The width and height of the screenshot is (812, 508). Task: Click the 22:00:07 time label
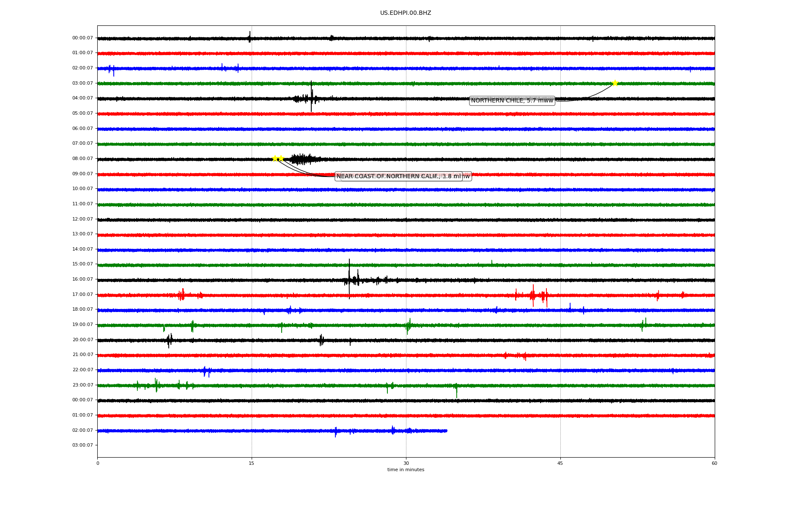click(82, 370)
